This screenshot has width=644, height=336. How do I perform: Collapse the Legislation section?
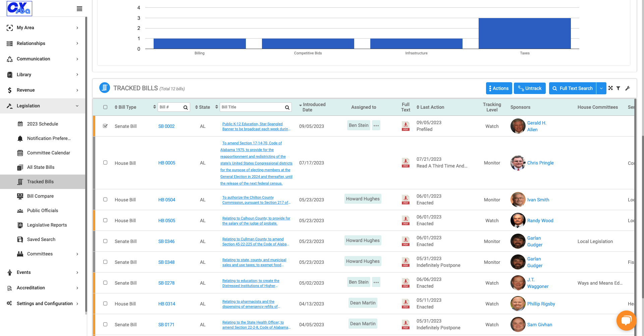click(x=43, y=106)
